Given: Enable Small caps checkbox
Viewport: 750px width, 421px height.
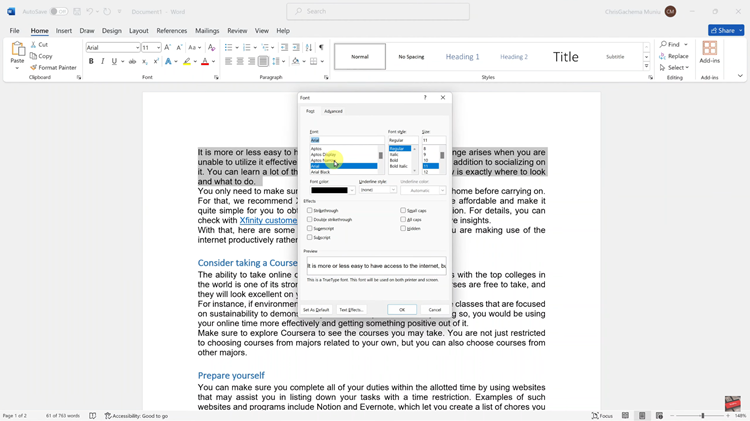Looking at the screenshot, I should point(403,210).
